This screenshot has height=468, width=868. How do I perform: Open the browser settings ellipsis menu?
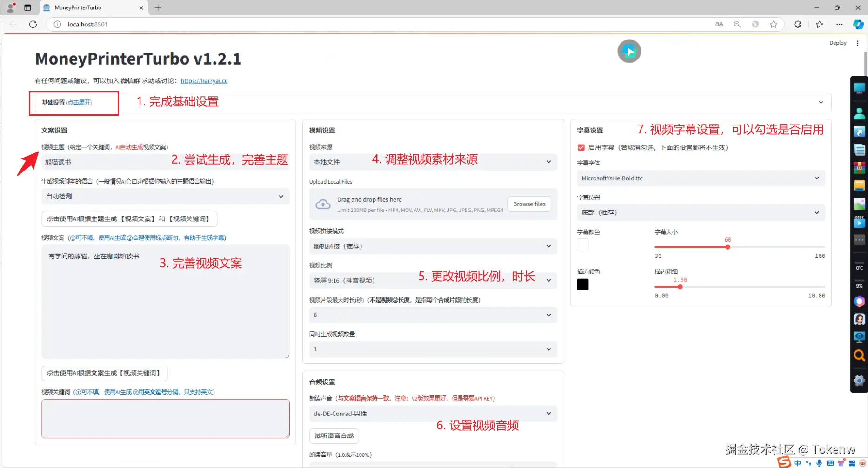839,24
